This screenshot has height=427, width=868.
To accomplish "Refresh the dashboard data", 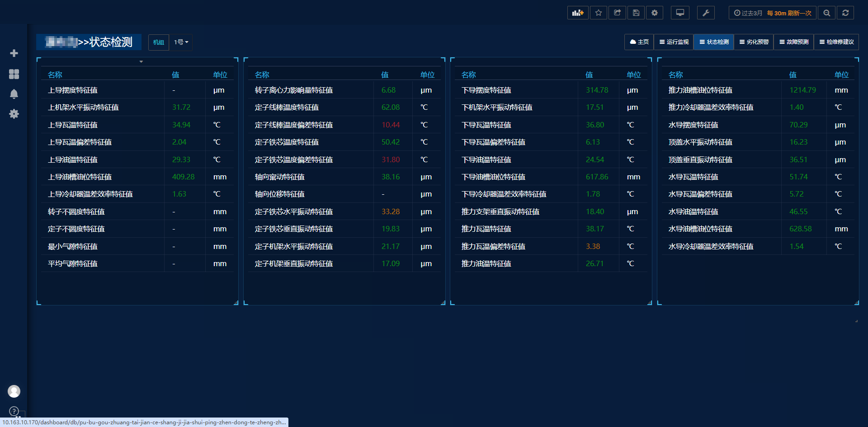I will coord(845,13).
